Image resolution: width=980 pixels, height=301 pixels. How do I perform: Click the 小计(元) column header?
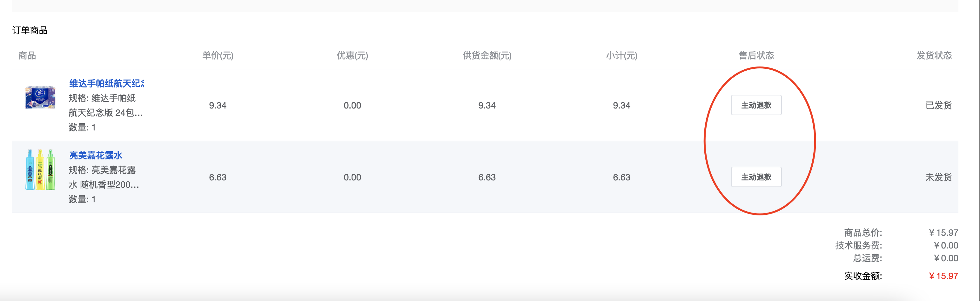(622, 56)
